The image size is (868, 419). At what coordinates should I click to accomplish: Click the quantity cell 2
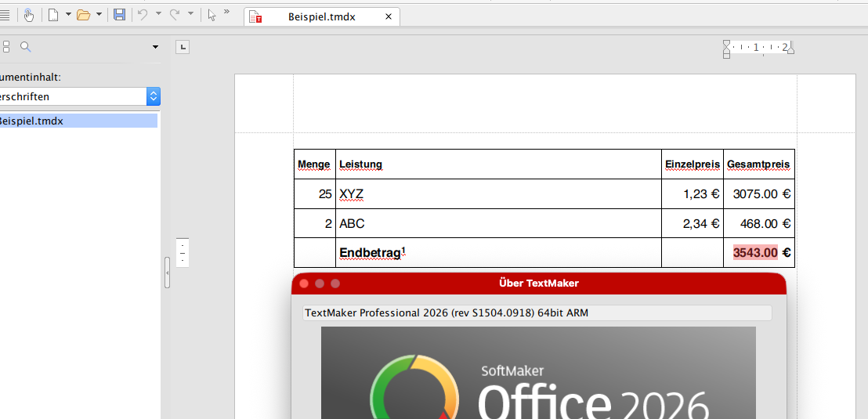coord(314,224)
